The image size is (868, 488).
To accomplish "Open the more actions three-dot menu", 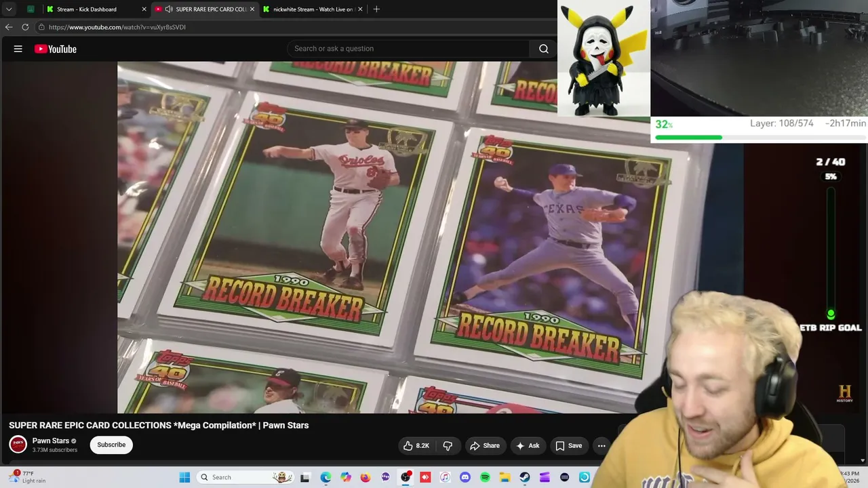I will [601, 445].
